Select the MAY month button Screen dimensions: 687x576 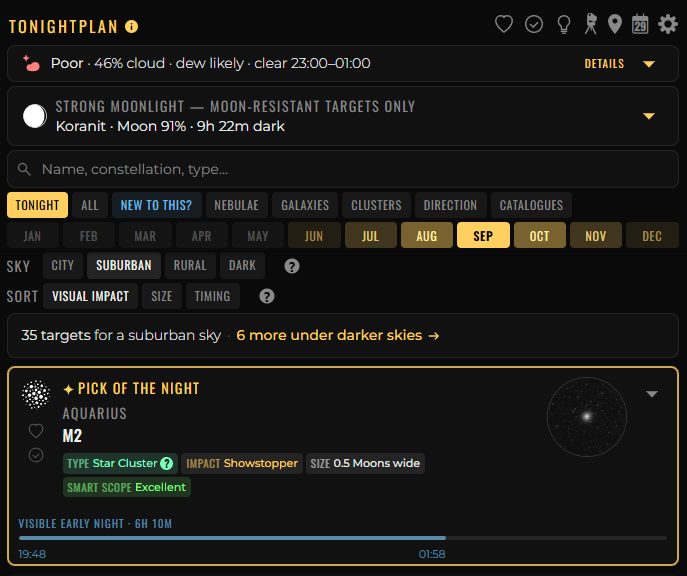pyautogui.click(x=258, y=236)
